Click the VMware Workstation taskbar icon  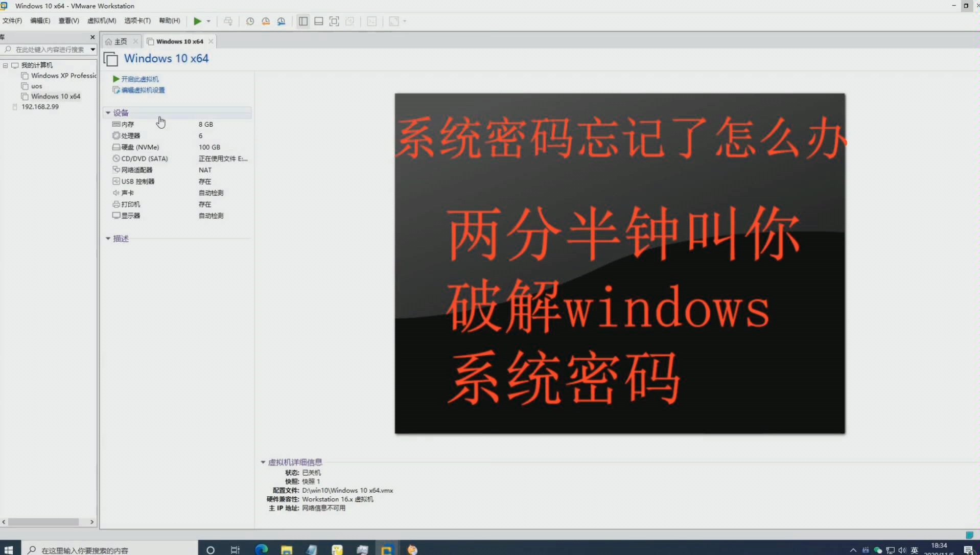tap(386, 550)
